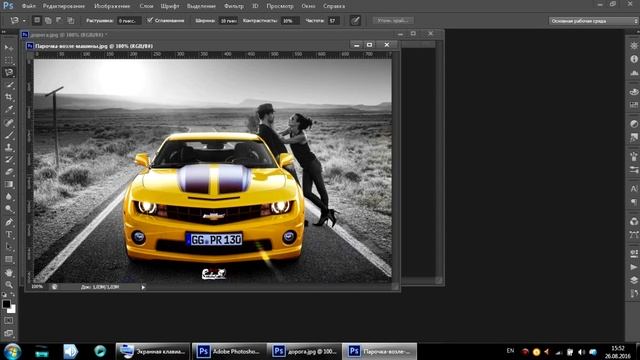Image resolution: width=640 pixels, height=360 pixels.
Task: Toggle the Сглаживание checkbox
Action: 150,20
